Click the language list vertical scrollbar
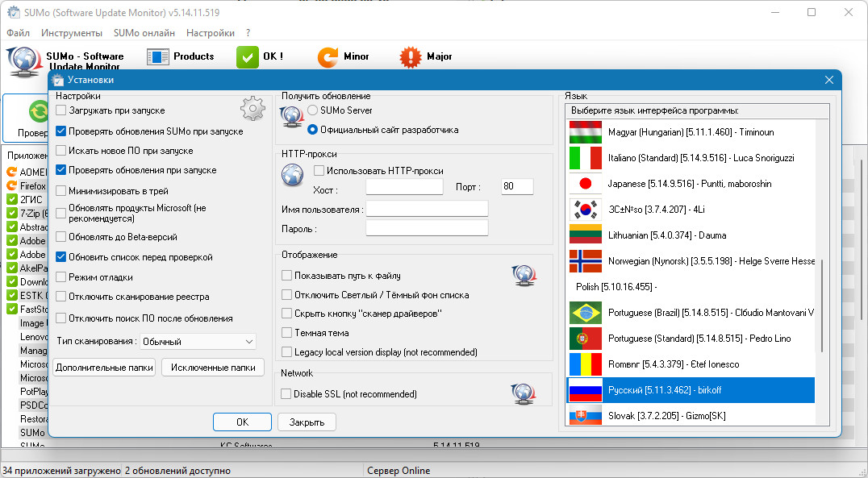This screenshot has height=478, width=868. [x=822, y=306]
